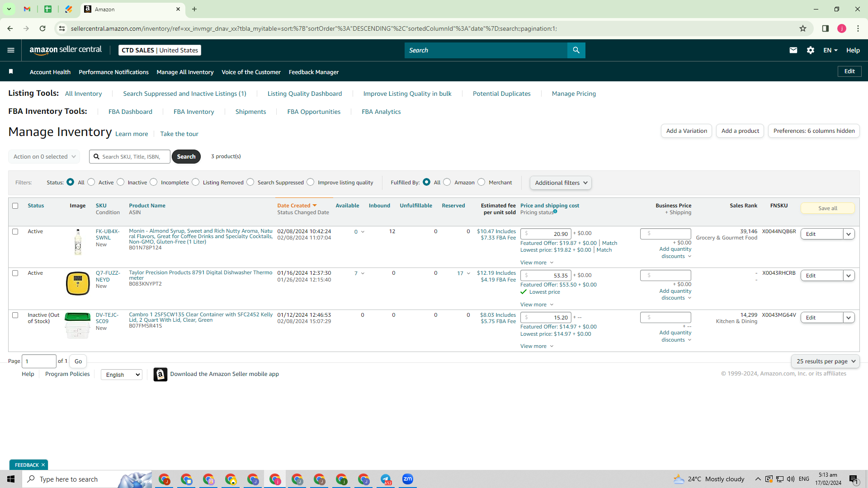Open the Account Health menu item
Viewport: 868px width, 488px height.
50,72
